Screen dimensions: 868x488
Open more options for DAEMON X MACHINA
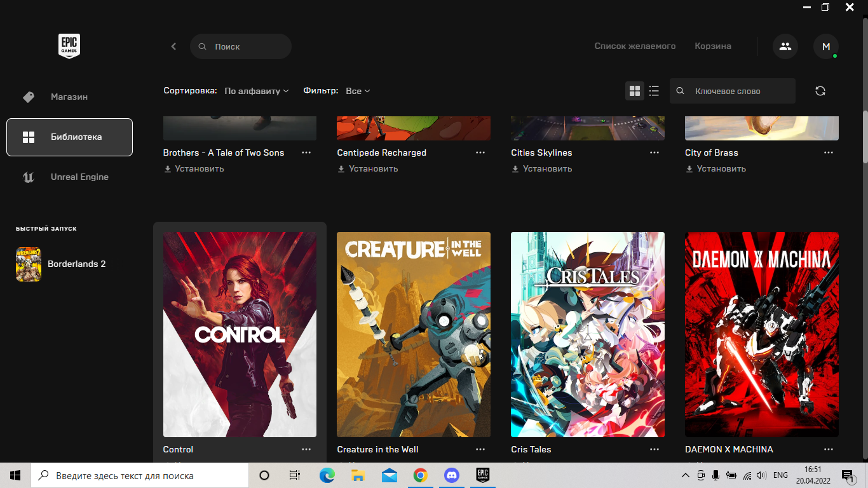click(x=829, y=449)
